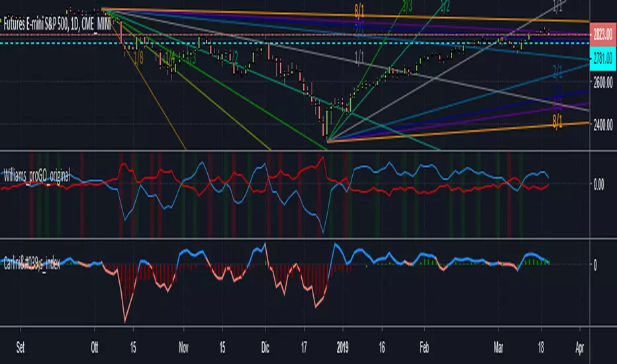Select the cyan 2781.00 price label
The image size is (617, 364).
coord(602,59)
